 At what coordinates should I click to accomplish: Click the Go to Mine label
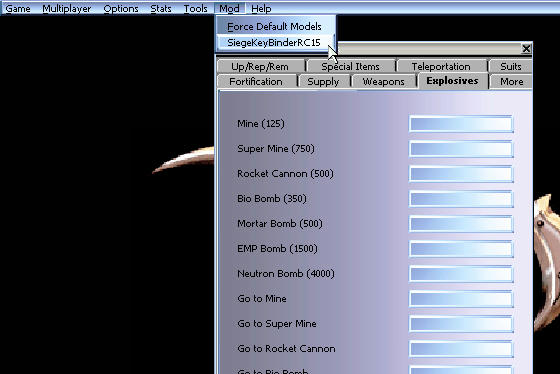pyautogui.click(x=262, y=299)
